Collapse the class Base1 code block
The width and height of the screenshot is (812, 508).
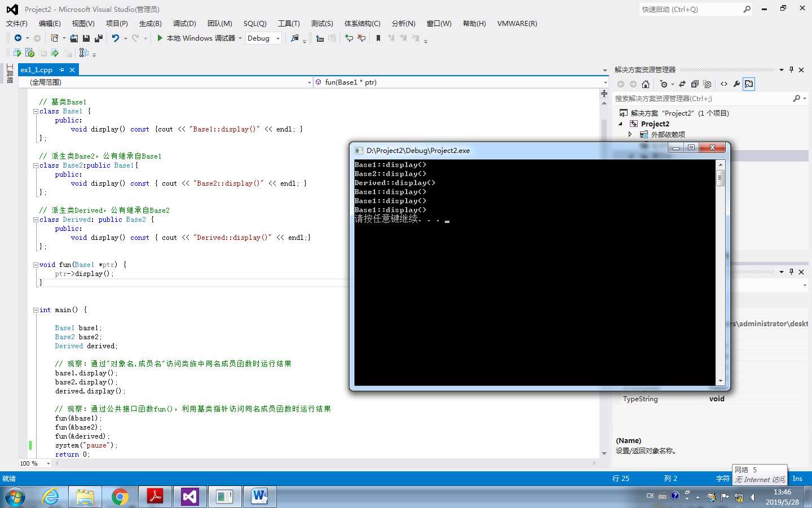tap(36, 111)
